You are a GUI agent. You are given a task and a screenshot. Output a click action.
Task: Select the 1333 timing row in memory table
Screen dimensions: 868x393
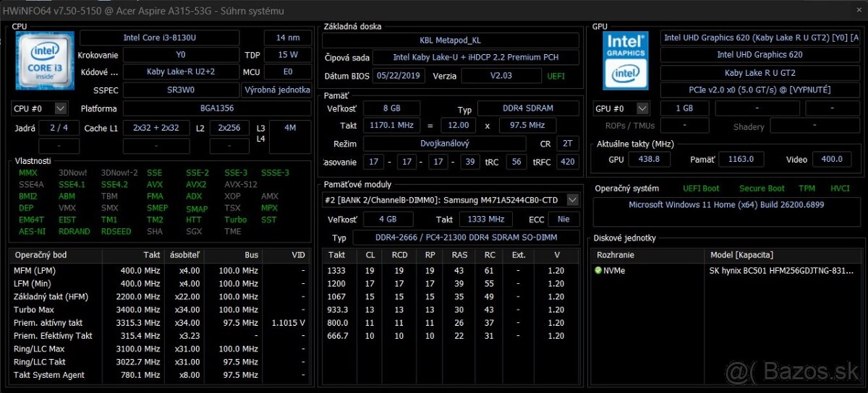click(x=450, y=271)
